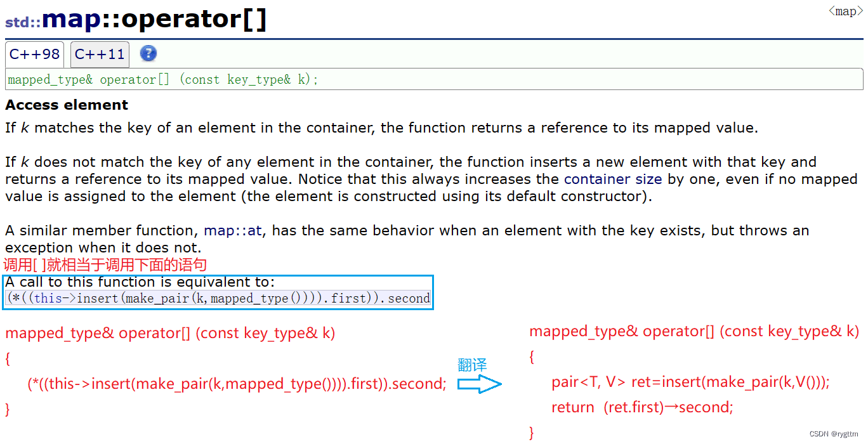
Task: Click the blue question mark help icon
Action: 148,54
